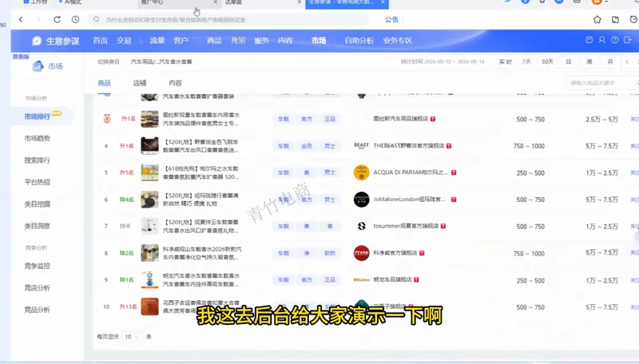Open the 交易 menu
This screenshot has width=639, height=364.
[124, 40]
